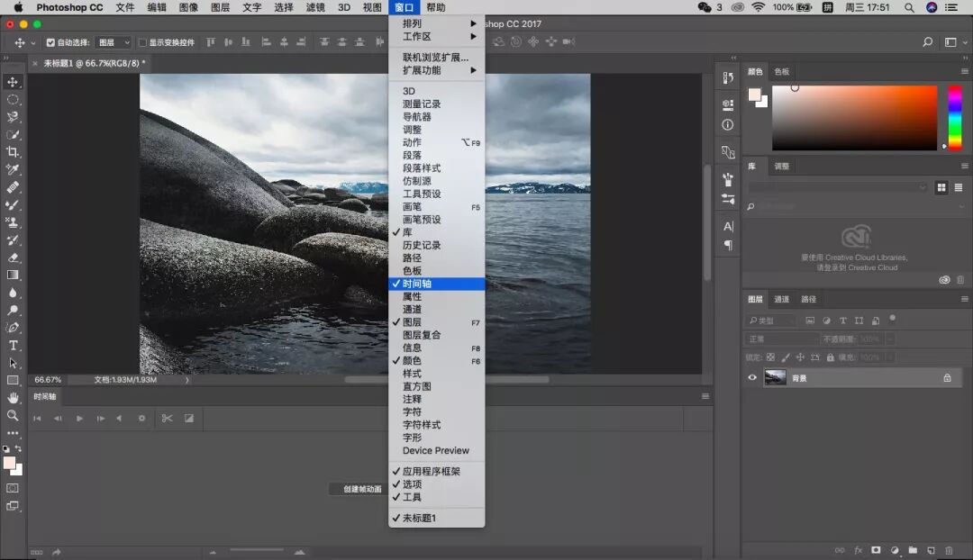Choose the horizontal Type tool
This screenshot has height=560, width=973.
13,345
